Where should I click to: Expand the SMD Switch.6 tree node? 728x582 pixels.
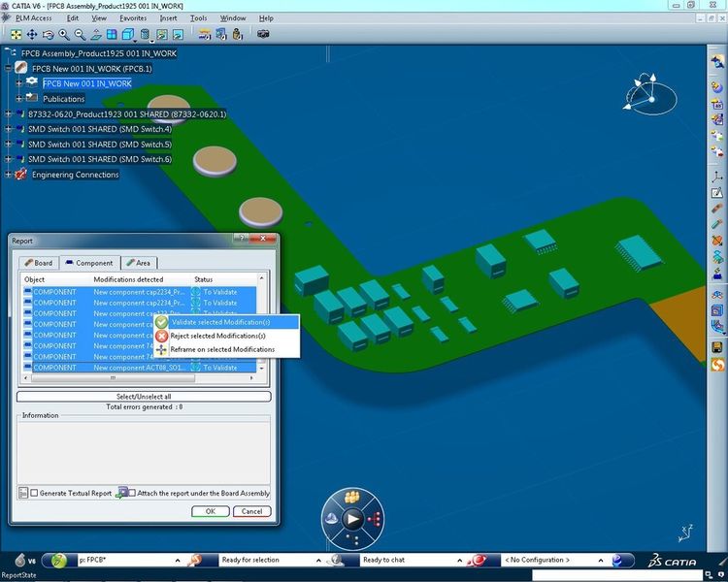8,159
